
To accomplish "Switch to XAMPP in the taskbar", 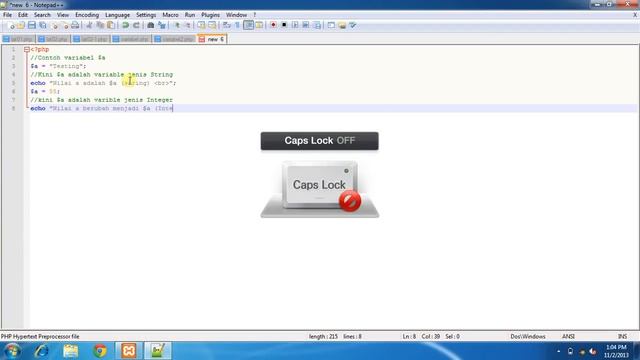I will click(x=129, y=351).
